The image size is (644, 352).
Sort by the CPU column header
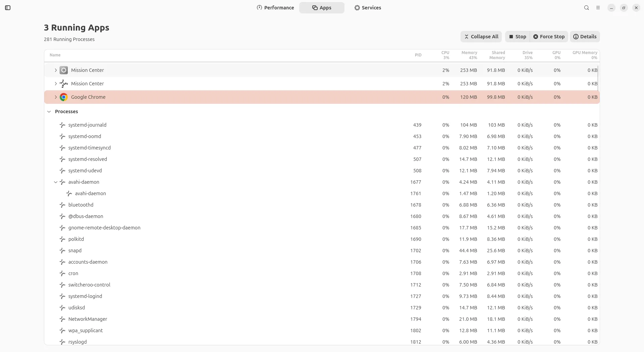(x=445, y=55)
